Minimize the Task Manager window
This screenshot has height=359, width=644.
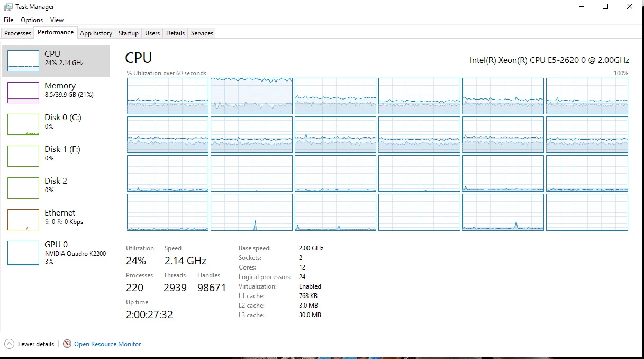582,7
